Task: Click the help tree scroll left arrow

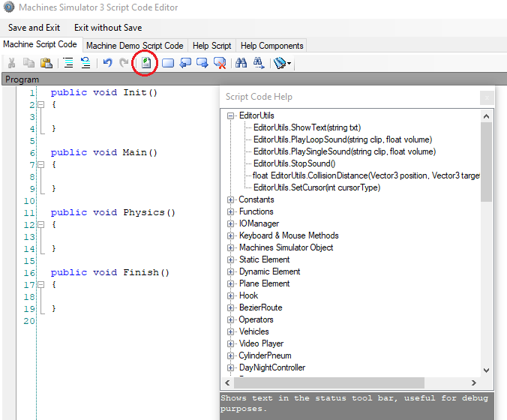Action: point(227,382)
